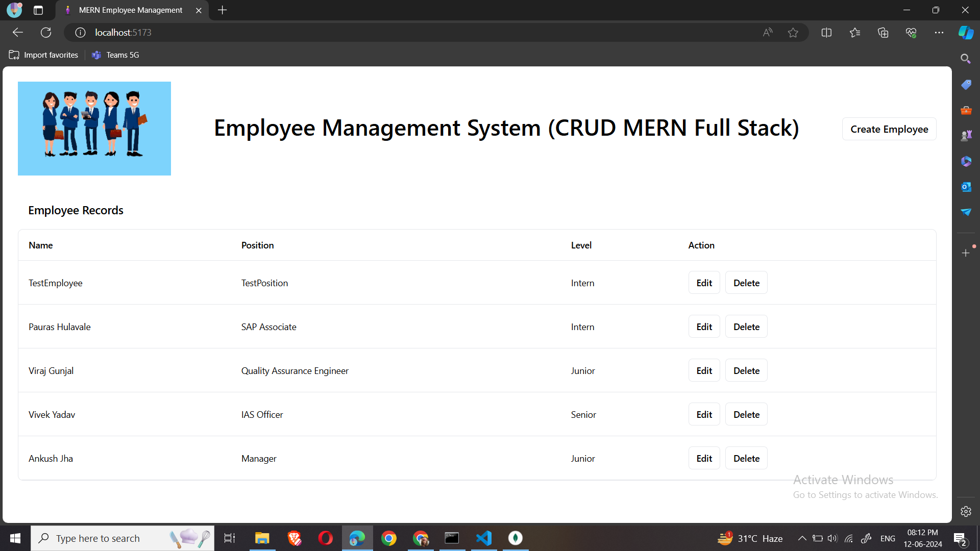Click the employees header image

point(94,129)
